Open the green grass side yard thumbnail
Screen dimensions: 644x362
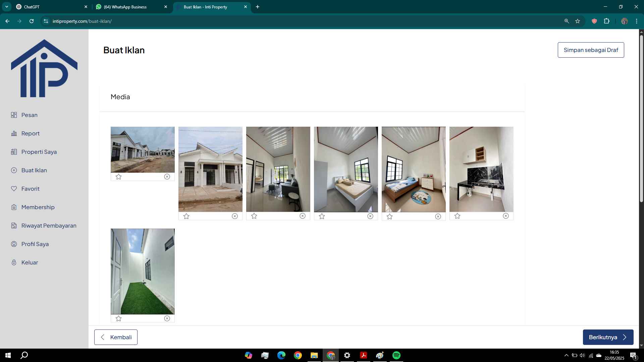(143, 271)
